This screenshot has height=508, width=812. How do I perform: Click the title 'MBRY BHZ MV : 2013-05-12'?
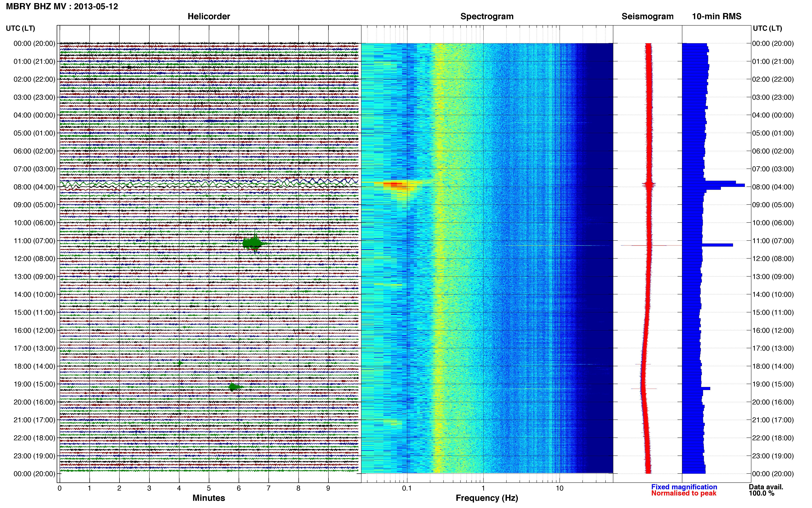pos(62,6)
